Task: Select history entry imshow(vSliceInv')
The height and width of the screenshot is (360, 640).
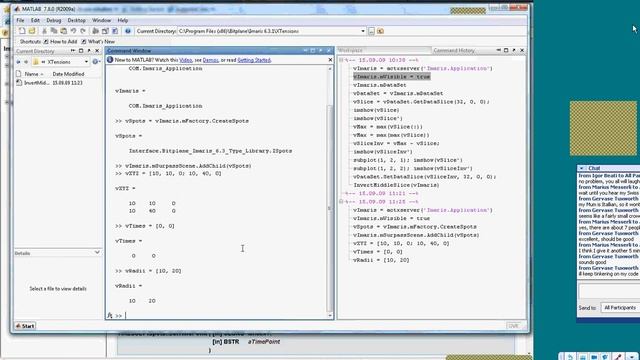Action: (383, 151)
